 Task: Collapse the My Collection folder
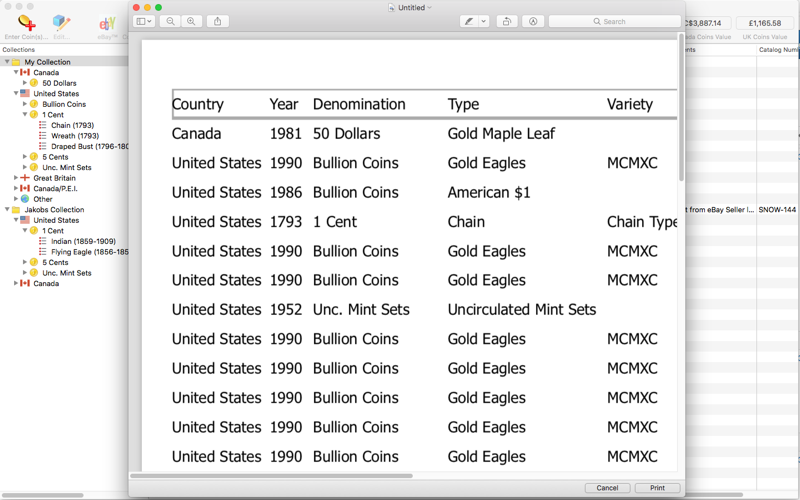click(x=7, y=62)
